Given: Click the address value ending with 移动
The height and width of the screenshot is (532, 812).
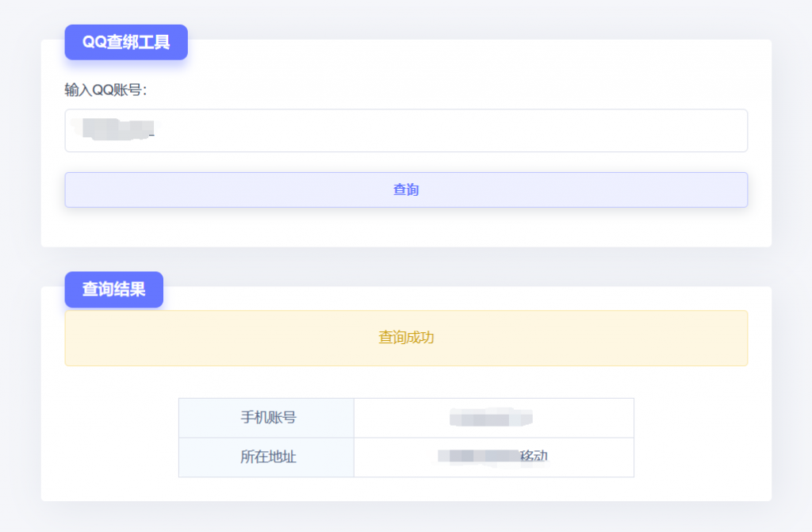Looking at the screenshot, I should [x=493, y=457].
